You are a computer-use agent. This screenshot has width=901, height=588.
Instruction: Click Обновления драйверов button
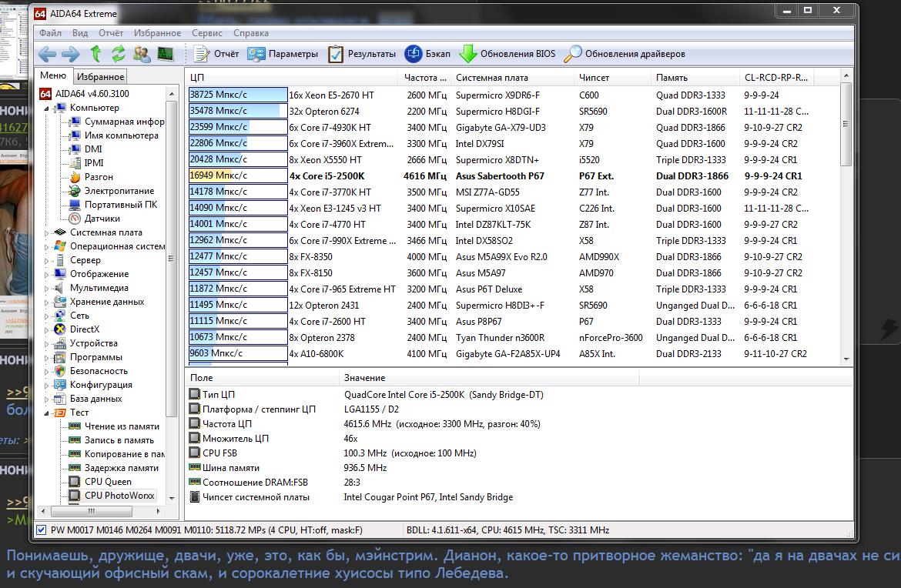625,54
